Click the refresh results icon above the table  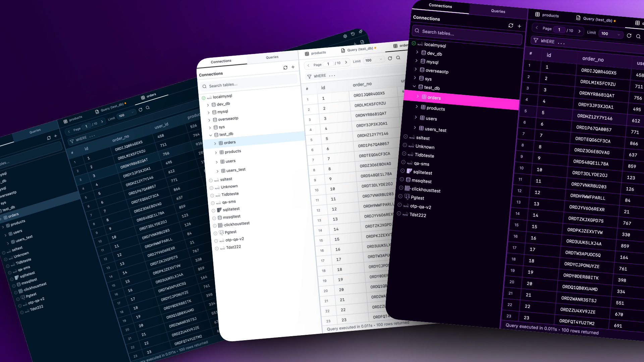[630, 36]
